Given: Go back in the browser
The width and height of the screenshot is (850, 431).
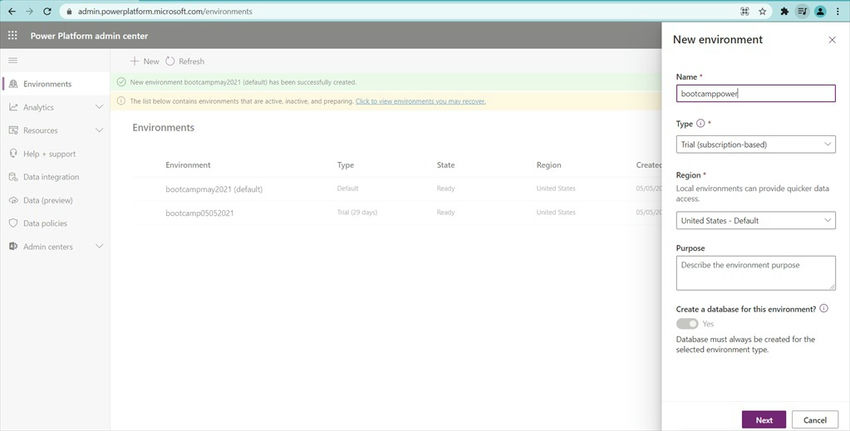Looking at the screenshot, I should point(11,11).
